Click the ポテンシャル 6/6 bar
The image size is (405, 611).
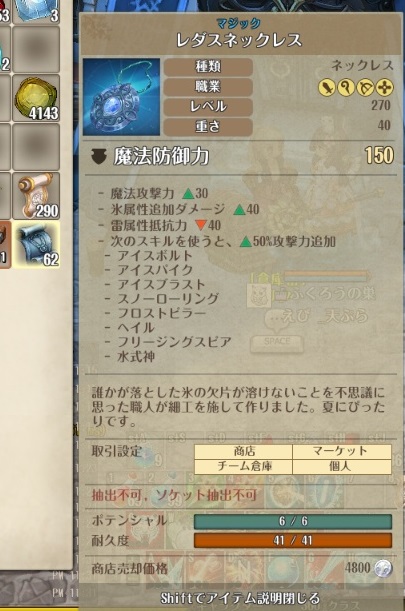click(293, 521)
